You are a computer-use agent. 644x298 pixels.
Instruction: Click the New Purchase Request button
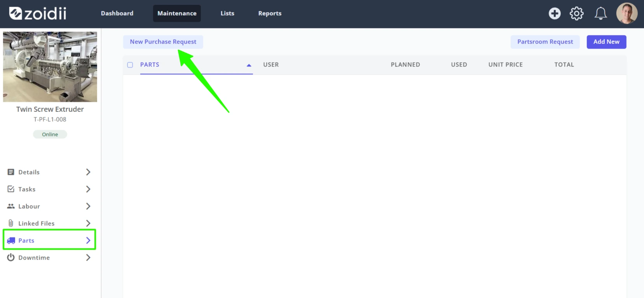[163, 42]
